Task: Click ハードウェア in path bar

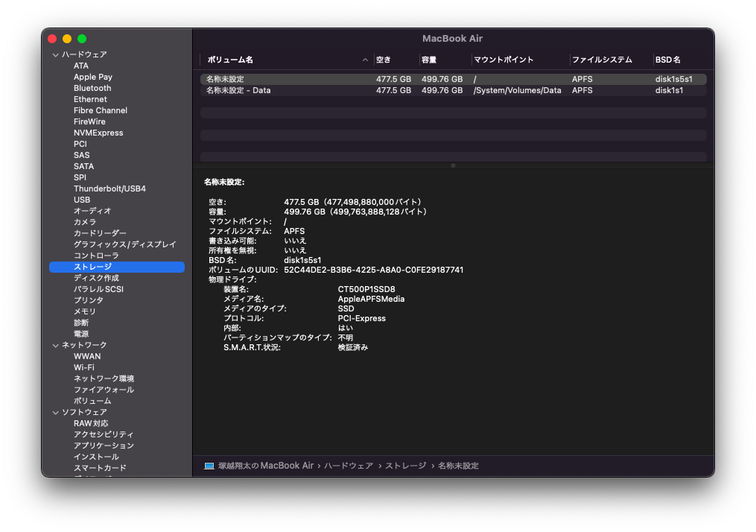Action: tap(349, 466)
